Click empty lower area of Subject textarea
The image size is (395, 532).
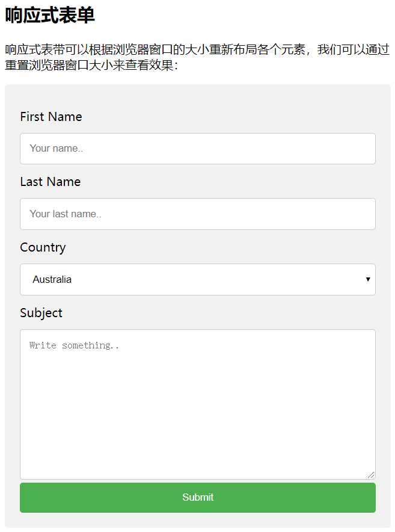tap(198, 424)
